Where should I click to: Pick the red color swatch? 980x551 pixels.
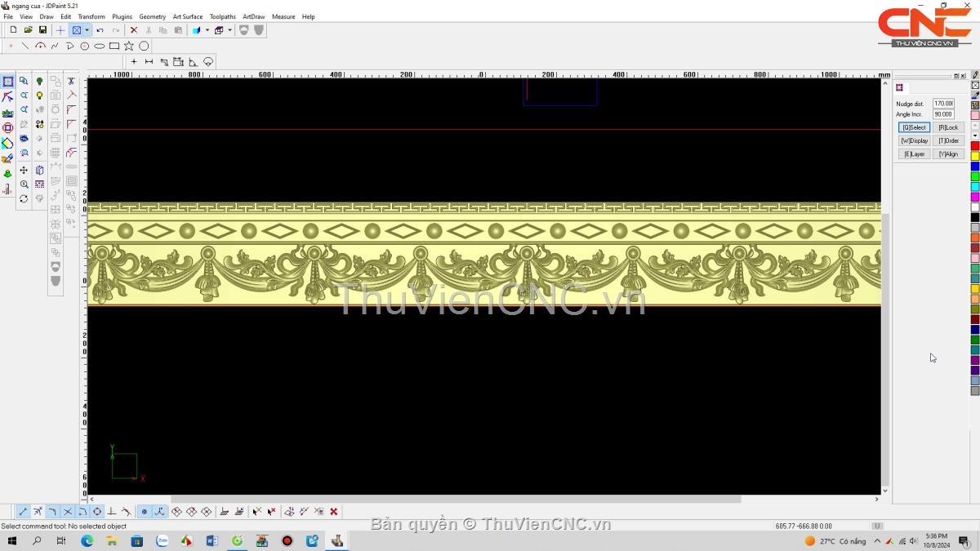point(975,146)
